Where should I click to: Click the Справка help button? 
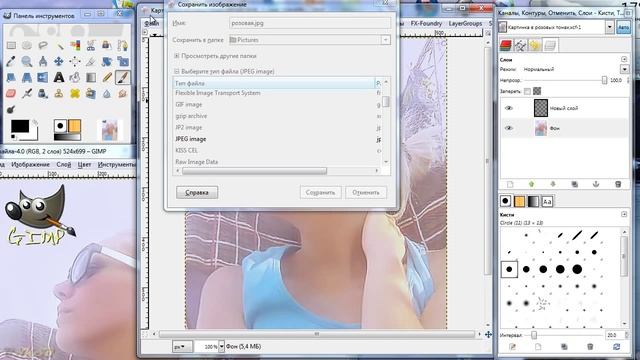(x=197, y=192)
